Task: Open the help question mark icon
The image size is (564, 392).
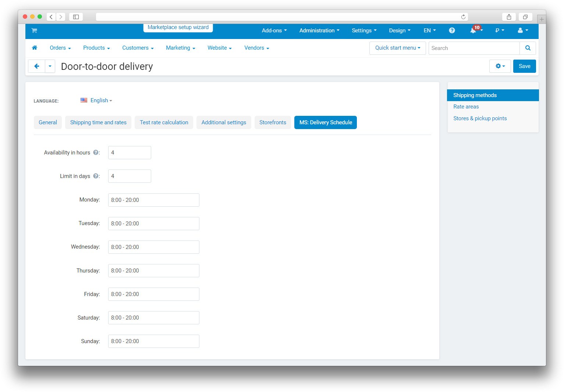Action: (x=452, y=31)
